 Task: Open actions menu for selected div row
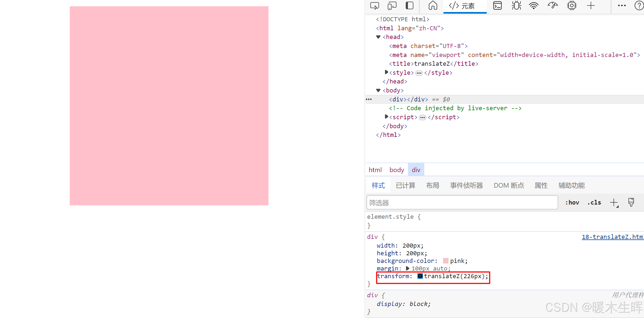point(369,99)
